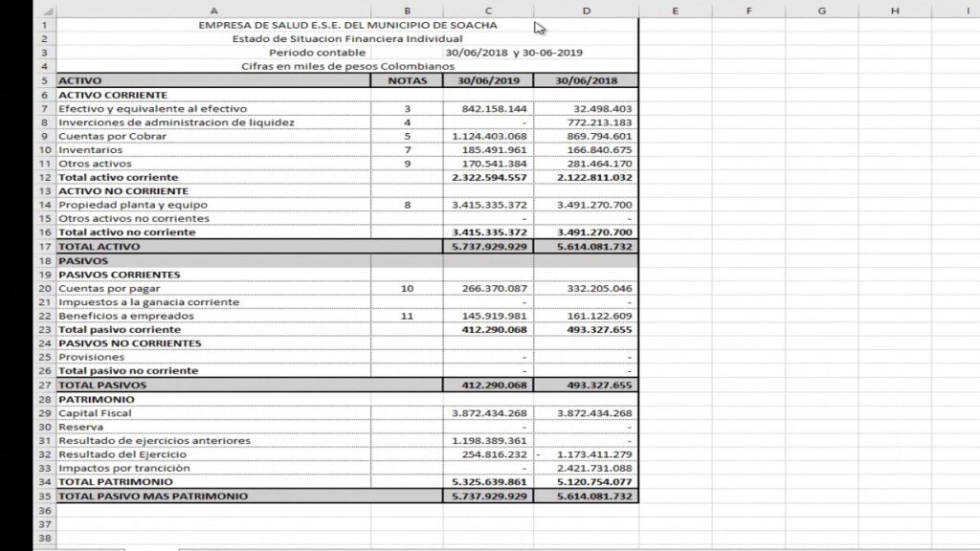
Task: Select value 5.737.929.929 under 30/06/2019
Action: coord(490,246)
